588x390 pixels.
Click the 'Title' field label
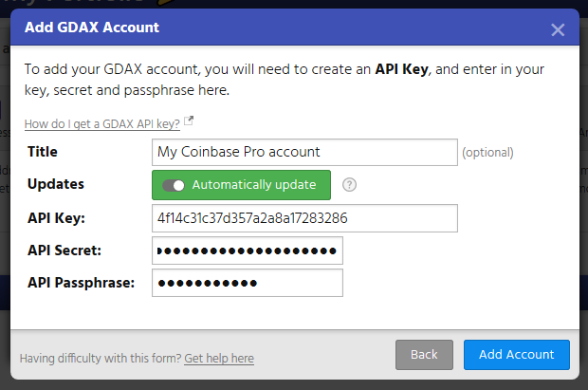coord(43,152)
